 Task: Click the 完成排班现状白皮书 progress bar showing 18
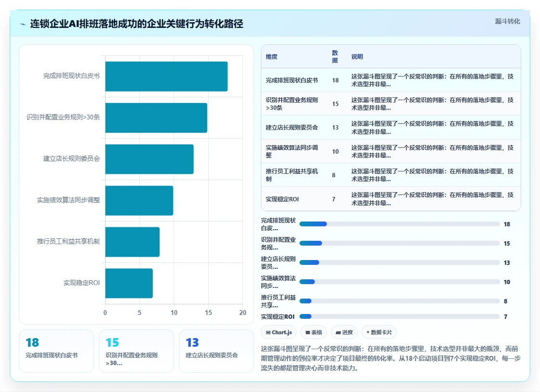click(x=400, y=224)
